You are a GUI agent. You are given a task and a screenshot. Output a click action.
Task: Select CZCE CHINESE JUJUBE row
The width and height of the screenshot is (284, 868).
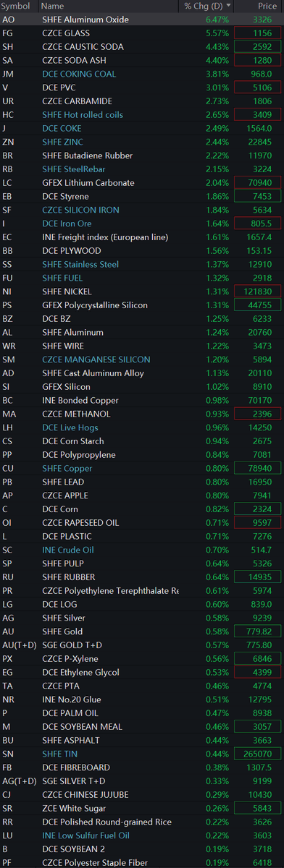coord(142,794)
